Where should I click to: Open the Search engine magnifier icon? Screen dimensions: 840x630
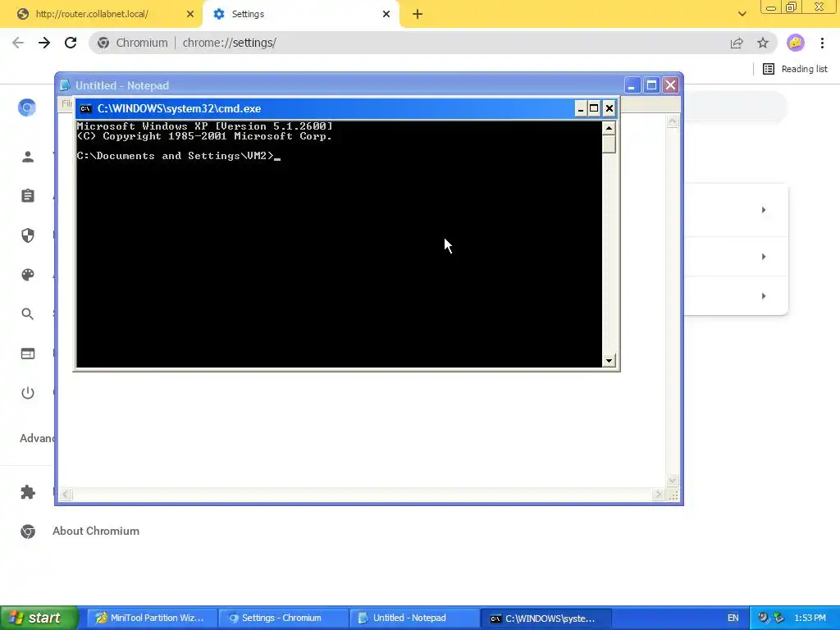[28, 314]
